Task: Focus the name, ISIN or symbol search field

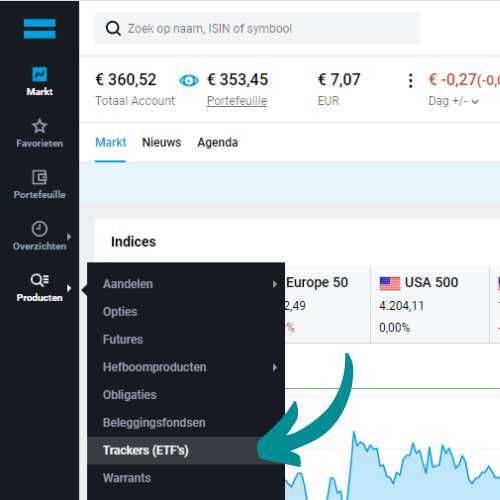Action: pyautogui.click(x=257, y=29)
